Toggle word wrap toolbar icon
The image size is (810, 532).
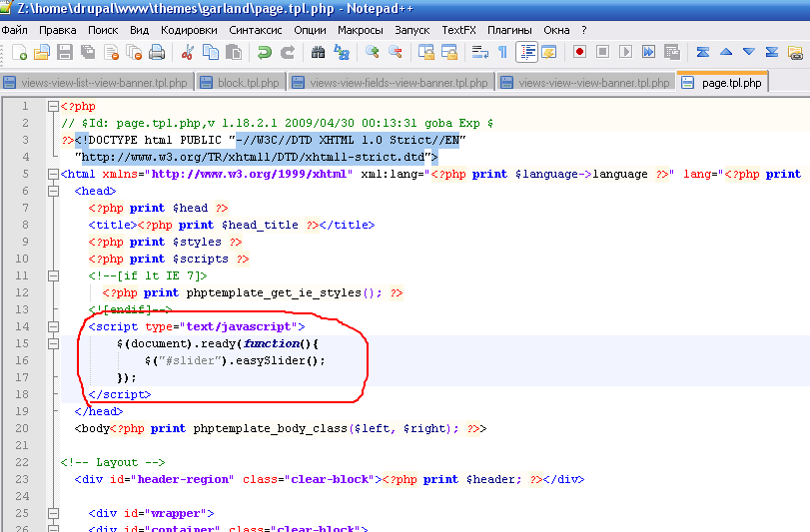coord(479,52)
